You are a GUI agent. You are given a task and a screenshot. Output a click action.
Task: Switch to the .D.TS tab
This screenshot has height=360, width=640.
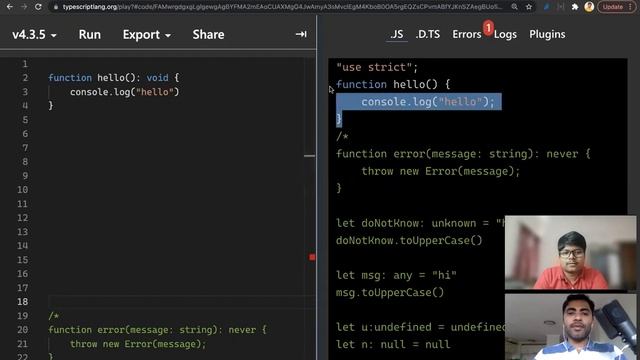pos(428,34)
